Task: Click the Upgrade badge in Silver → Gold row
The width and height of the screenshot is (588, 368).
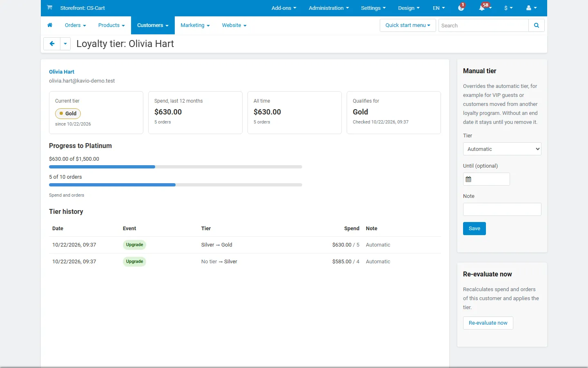Action: pyautogui.click(x=134, y=245)
